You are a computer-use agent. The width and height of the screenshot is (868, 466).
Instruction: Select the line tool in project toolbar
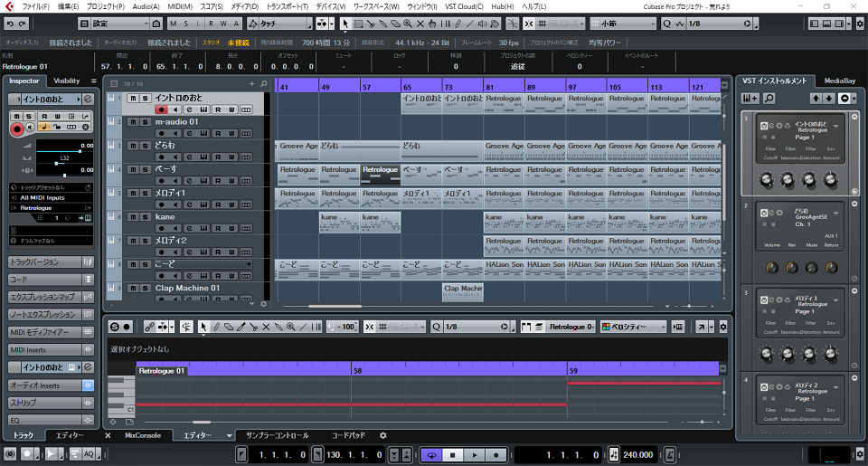pyautogui.click(x=470, y=24)
